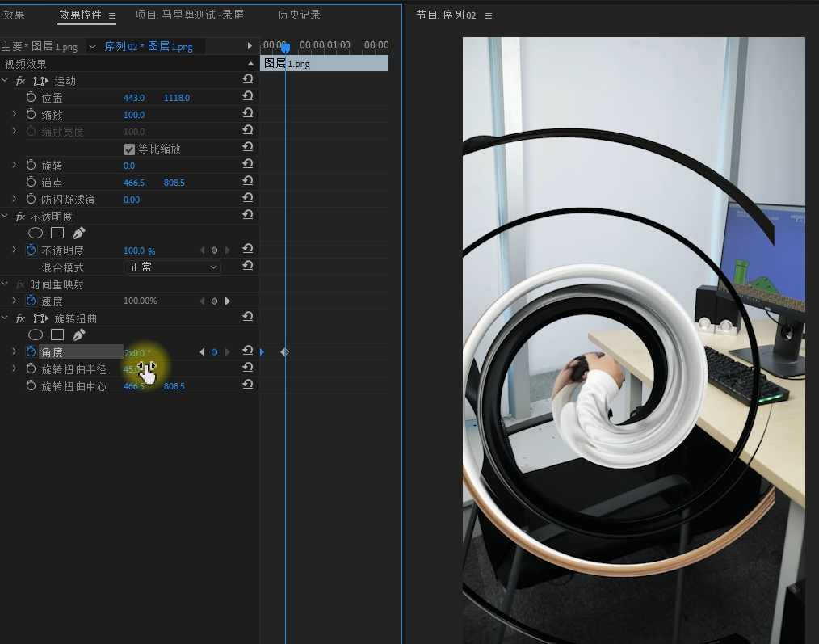The image size is (819, 644).
Task: Toggle the fx switch for 旋转扭曲
Action: click(x=20, y=318)
